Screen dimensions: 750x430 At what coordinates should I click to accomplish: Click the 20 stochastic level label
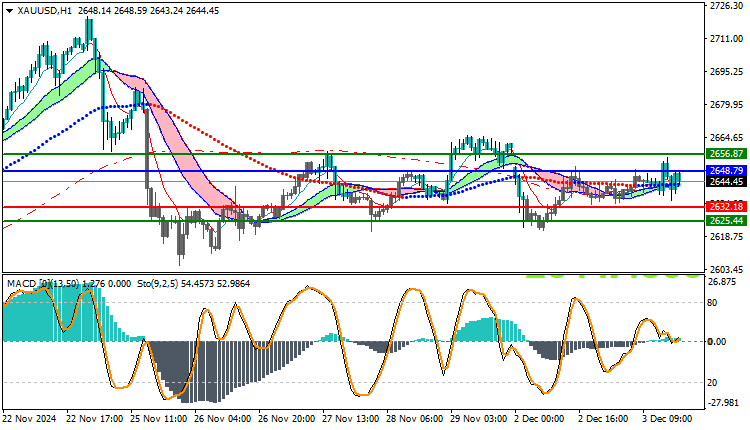712,383
